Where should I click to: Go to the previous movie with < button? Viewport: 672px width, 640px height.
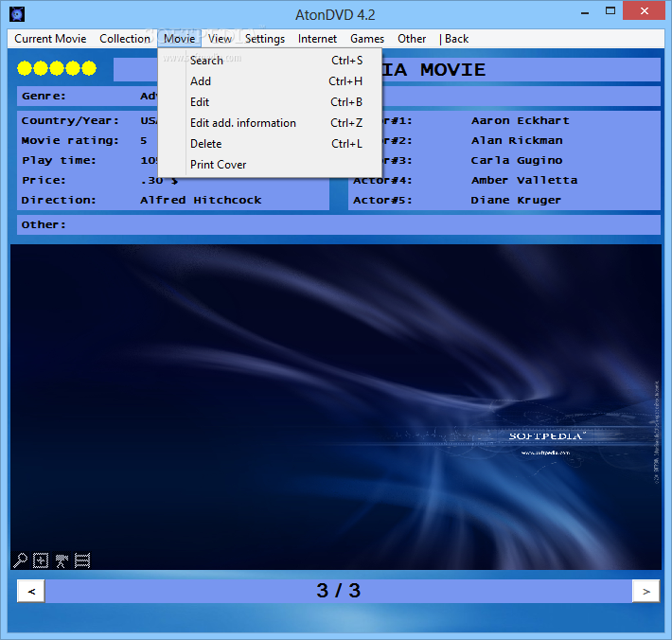tap(31, 591)
